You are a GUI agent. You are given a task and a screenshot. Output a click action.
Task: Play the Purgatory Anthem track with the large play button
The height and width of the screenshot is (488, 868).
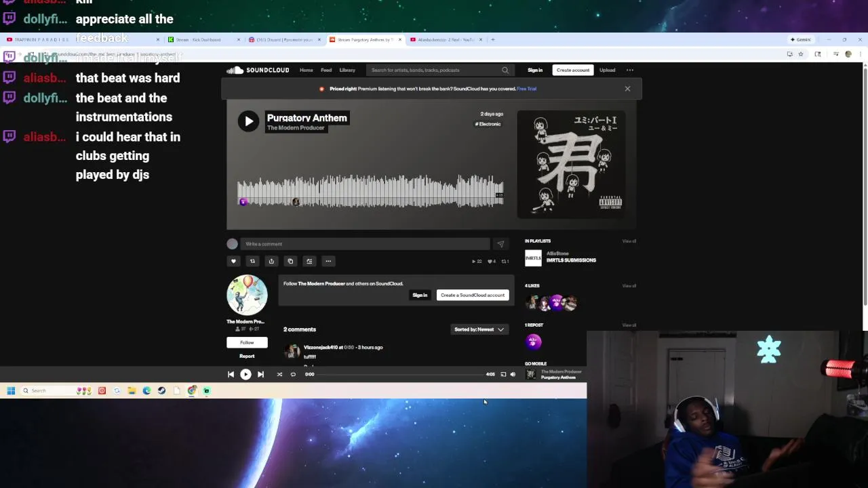pyautogui.click(x=248, y=121)
